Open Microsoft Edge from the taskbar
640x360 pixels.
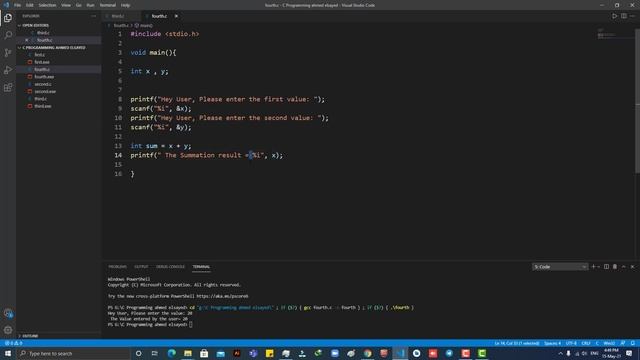[x=171, y=353]
